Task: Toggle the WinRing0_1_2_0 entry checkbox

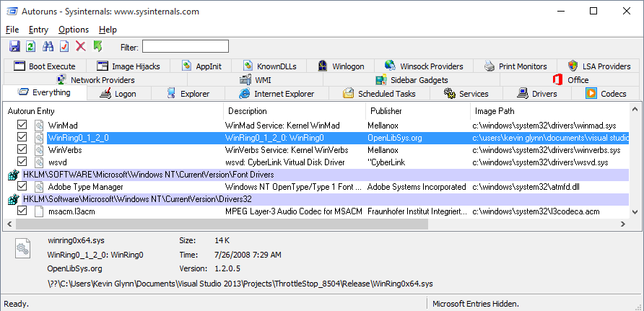Action: pos(22,137)
